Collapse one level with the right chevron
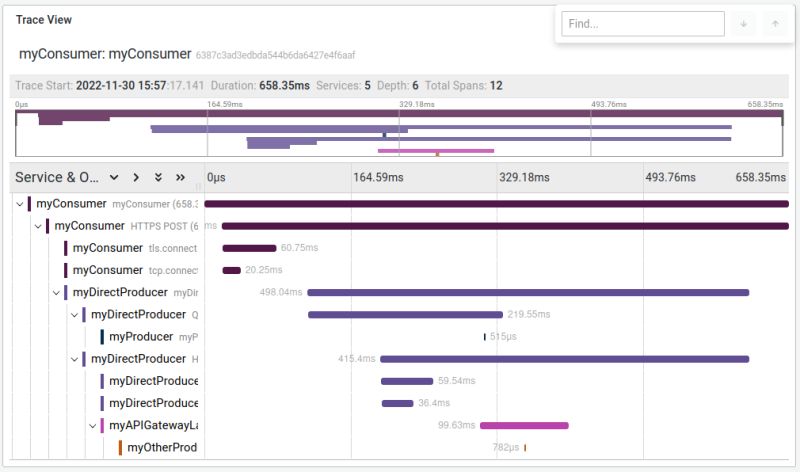Image resolution: width=800 pixels, height=472 pixels. 136,178
